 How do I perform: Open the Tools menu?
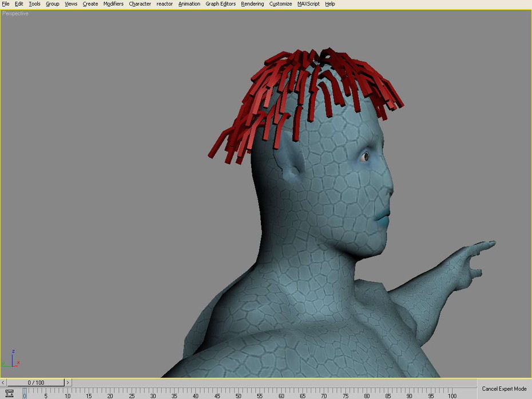pyautogui.click(x=34, y=4)
